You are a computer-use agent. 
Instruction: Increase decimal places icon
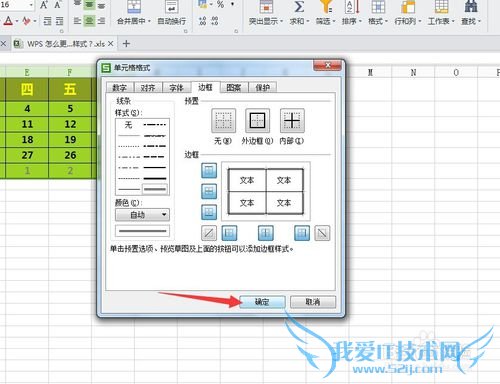[202, 21]
